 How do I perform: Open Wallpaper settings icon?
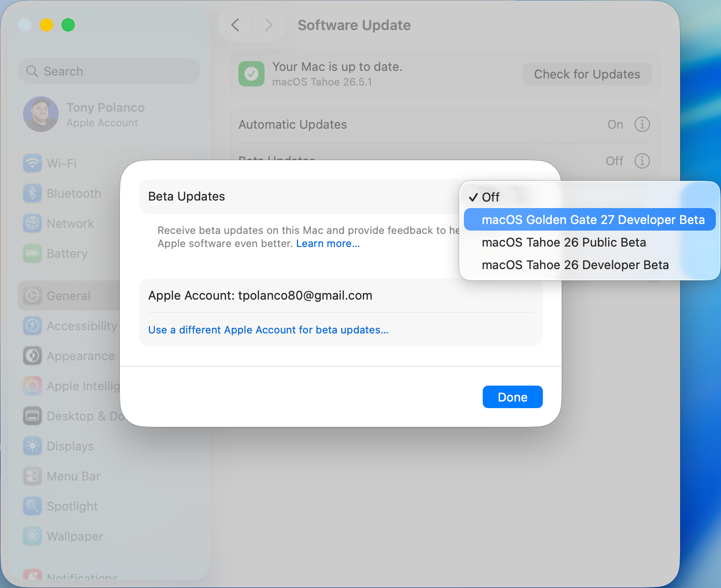tap(32, 536)
